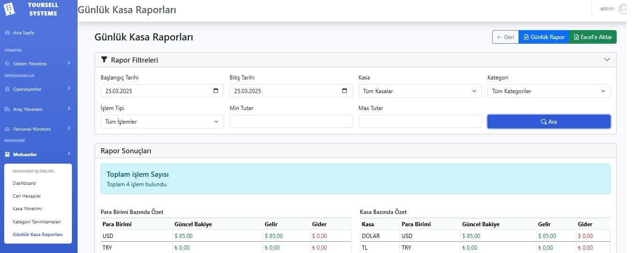Open calendar picker for Bitiş Tarihi

(x=345, y=91)
